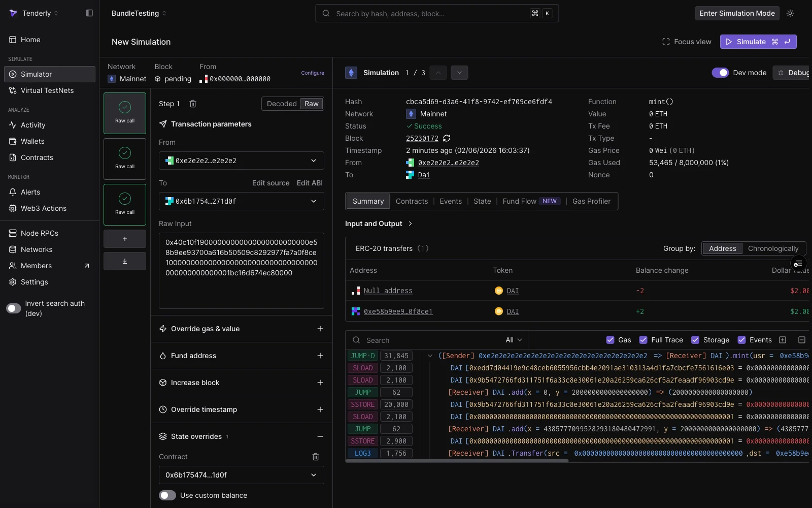Import steps download-arrow button

click(125, 261)
